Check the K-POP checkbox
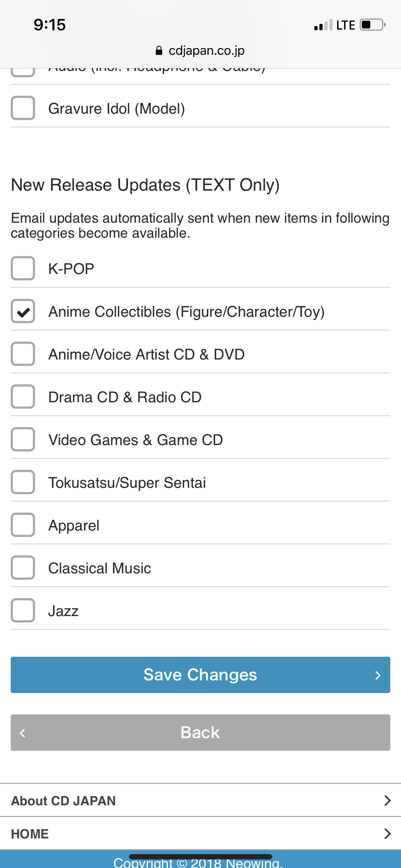This screenshot has width=401, height=868. point(23,268)
